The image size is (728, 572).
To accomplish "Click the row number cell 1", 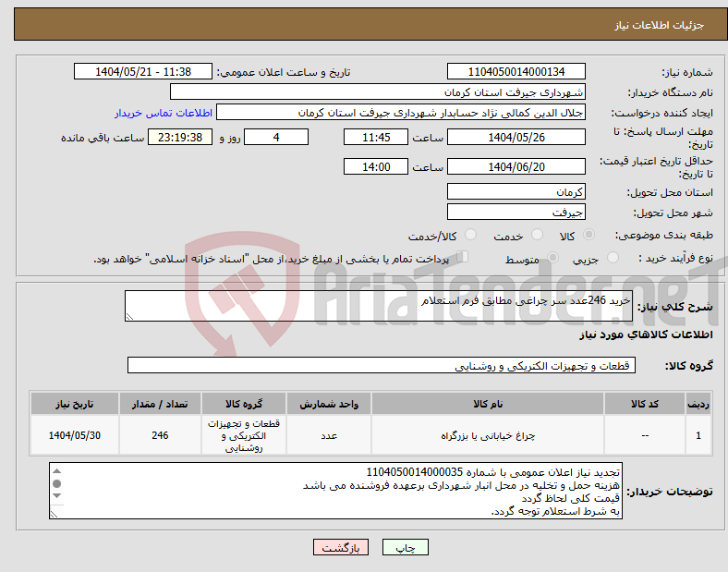I will click(x=698, y=435).
